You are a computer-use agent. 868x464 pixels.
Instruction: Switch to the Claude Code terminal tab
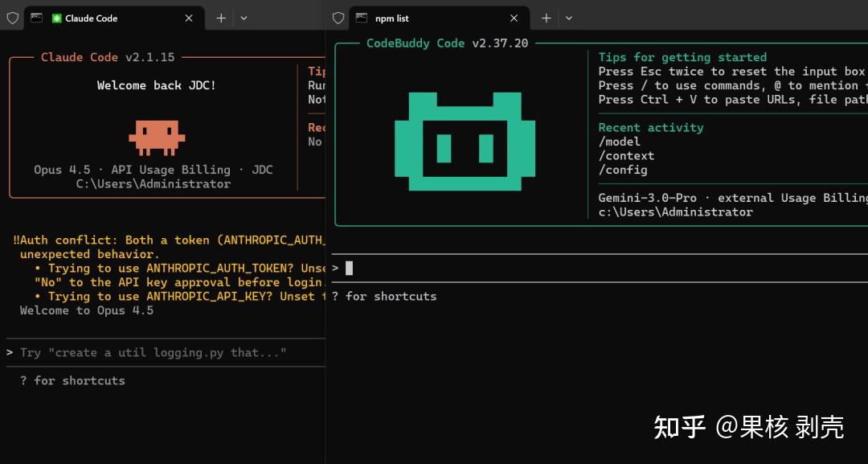coord(115,18)
